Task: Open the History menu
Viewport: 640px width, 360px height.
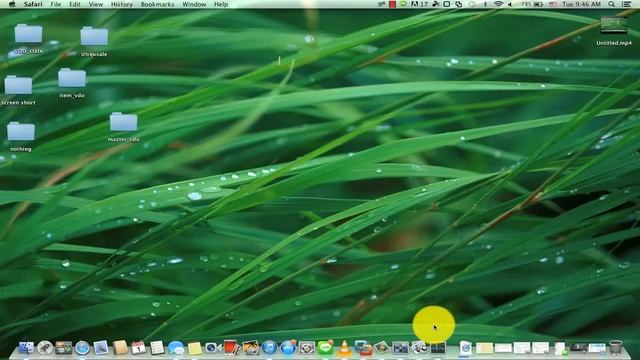Action: pyautogui.click(x=122, y=4)
